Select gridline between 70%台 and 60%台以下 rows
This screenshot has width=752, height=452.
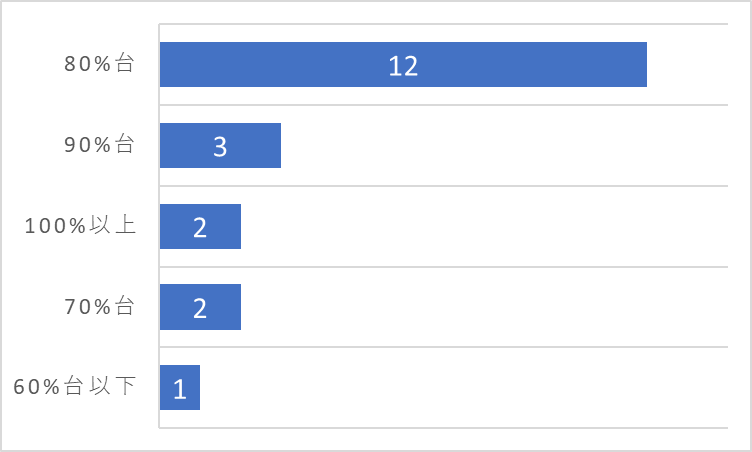click(x=444, y=347)
